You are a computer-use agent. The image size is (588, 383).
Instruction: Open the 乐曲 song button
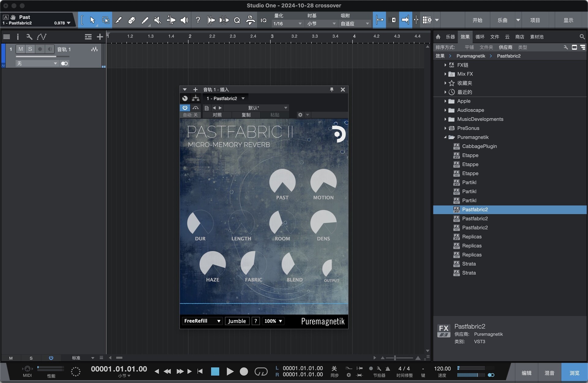[x=503, y=20]
